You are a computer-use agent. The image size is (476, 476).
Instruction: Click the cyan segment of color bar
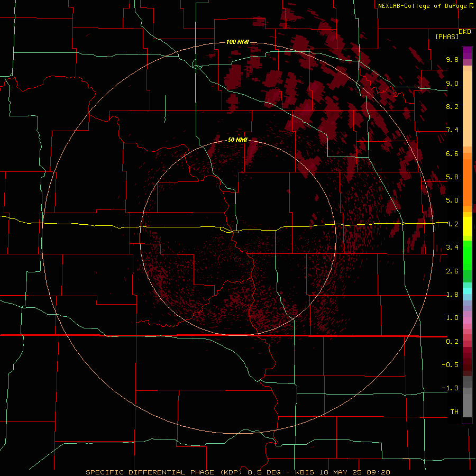tap(467, 291)
